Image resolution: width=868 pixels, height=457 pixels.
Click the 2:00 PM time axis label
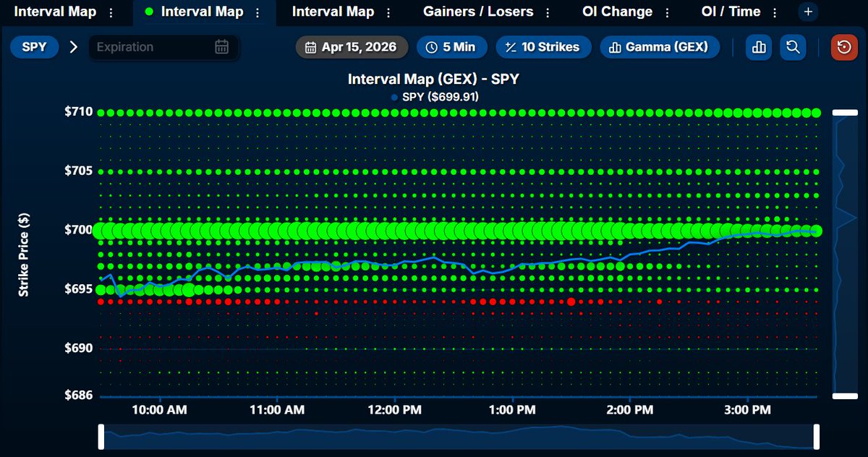(629, 410)
